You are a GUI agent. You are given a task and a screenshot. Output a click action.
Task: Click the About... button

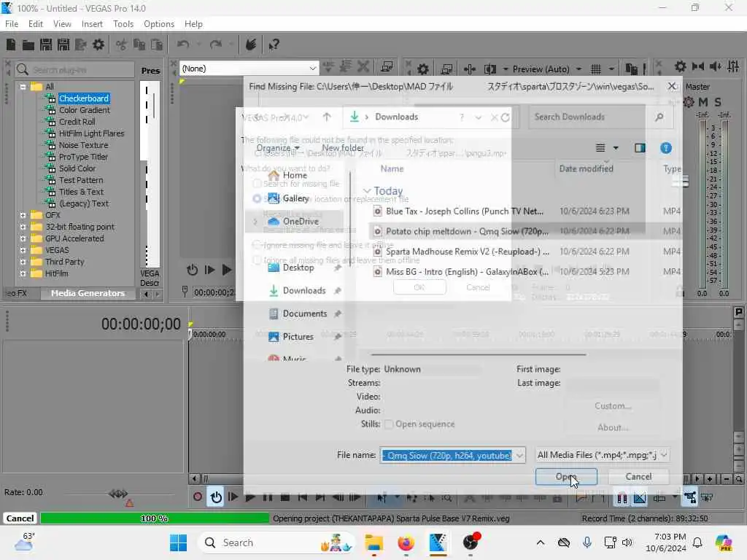[613, 427]
